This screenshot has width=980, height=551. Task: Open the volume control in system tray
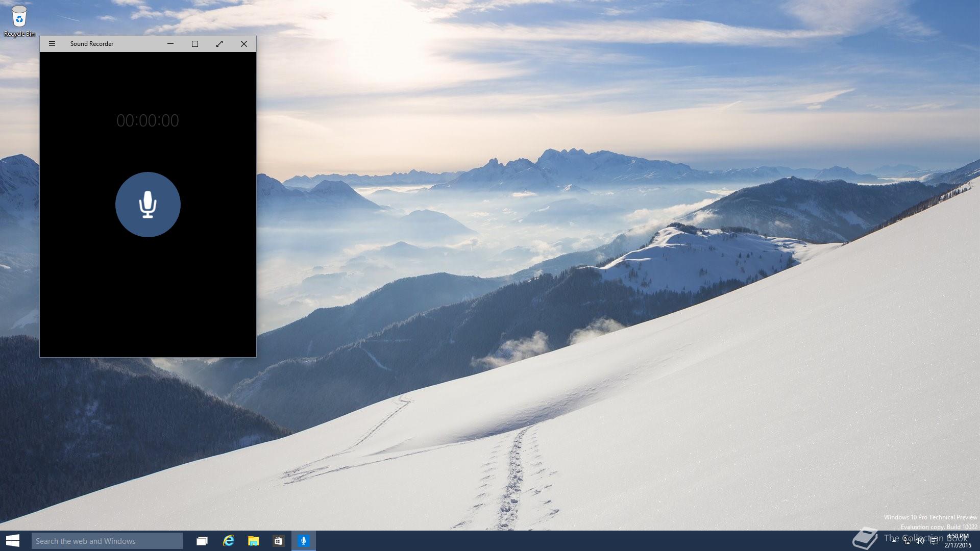coord(920,541)
